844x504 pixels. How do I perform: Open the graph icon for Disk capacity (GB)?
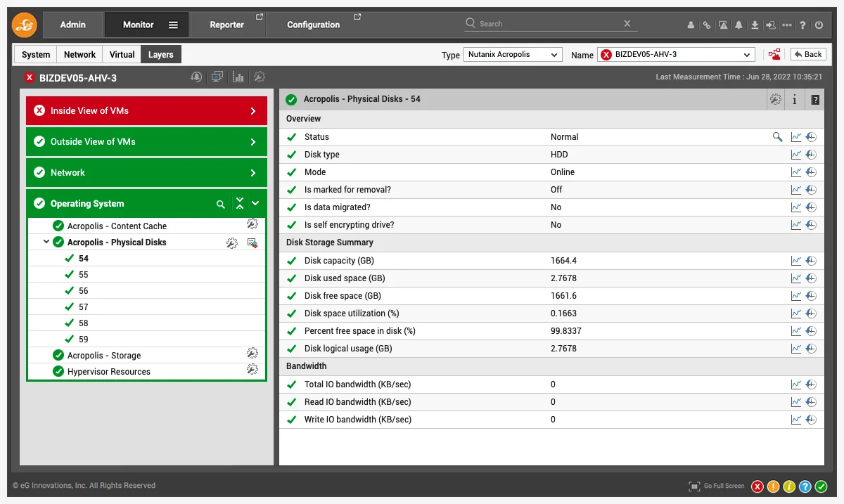point(796,261)
